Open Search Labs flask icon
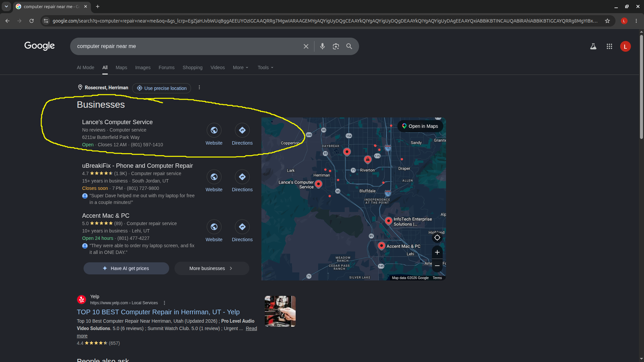This screenshot has width=644, height=362. pyautogui.click(x=593, y=46)
